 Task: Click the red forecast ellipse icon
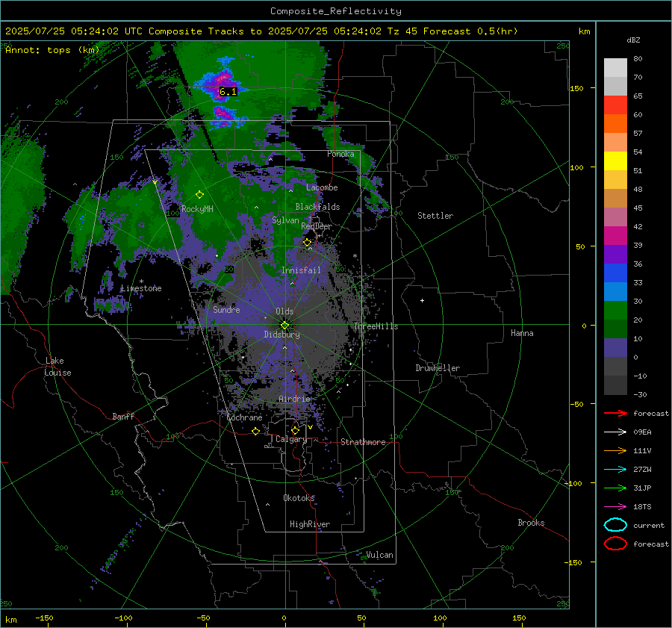click(x=615, y=544)
